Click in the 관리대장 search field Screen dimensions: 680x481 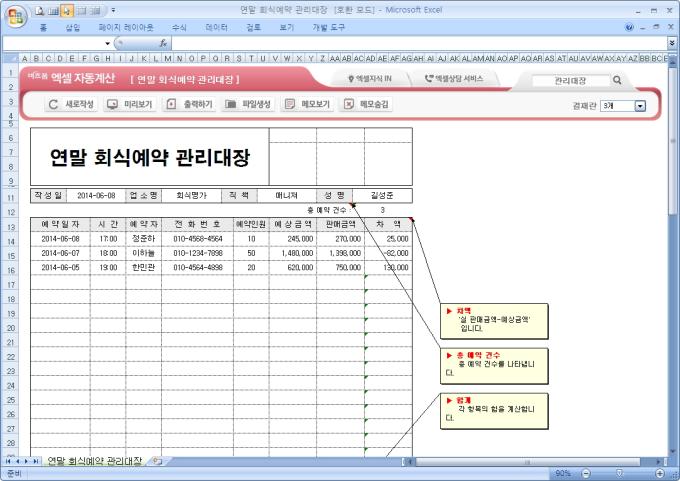tap(570, 80)
